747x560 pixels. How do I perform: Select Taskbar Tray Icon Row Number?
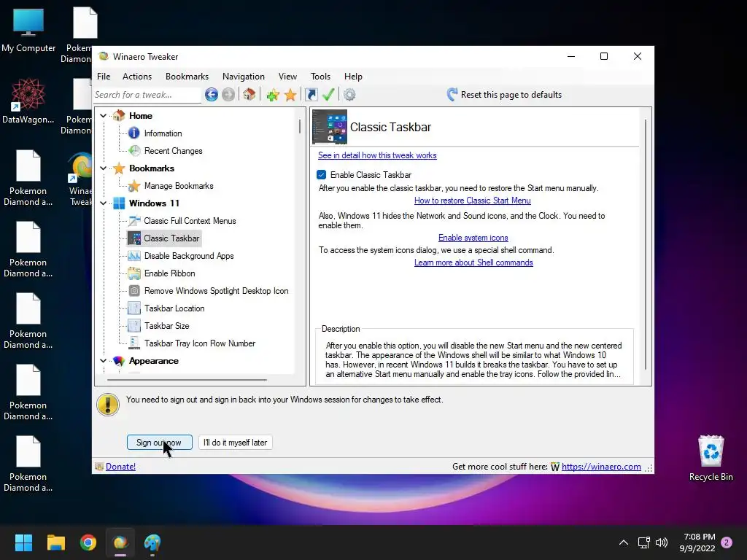point(200,343)
